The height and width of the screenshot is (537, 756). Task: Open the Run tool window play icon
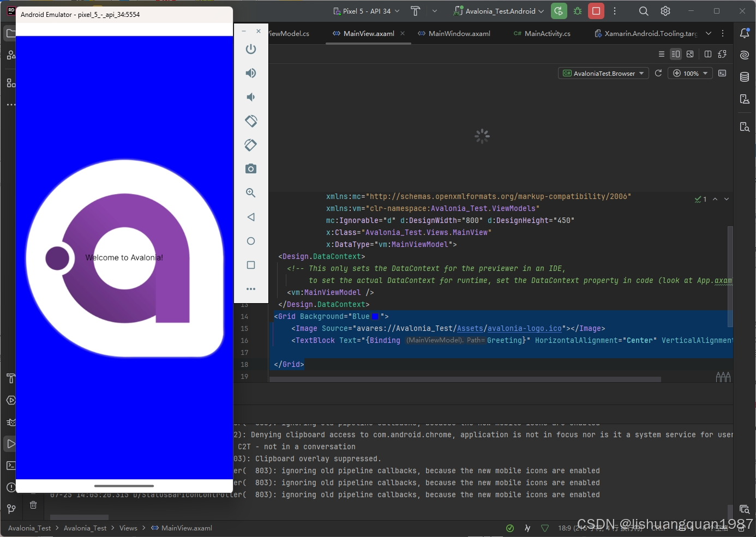pyautogui.click(x=11, y=444)
